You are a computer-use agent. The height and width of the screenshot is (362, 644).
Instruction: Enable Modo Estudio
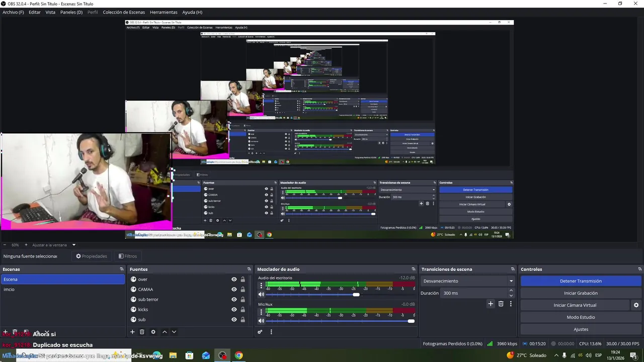point(581,317)
